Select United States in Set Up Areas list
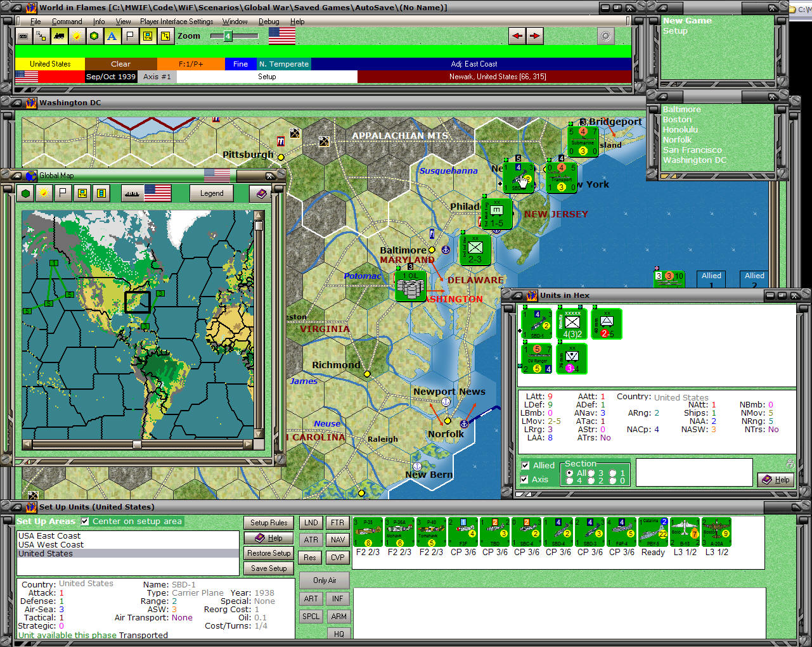 (127, 553)
